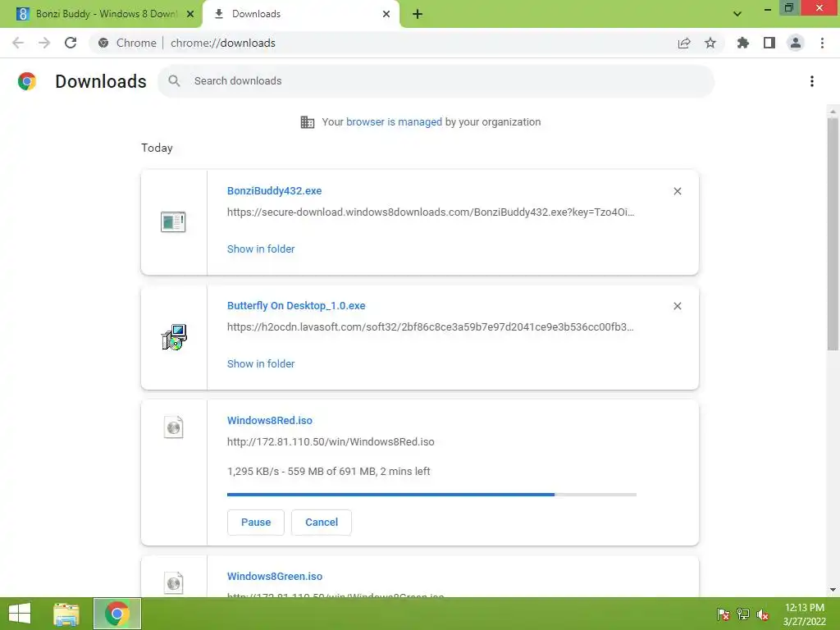Click the scrollbar down arrow
The image size is (840, 630).
coord(833,590)
